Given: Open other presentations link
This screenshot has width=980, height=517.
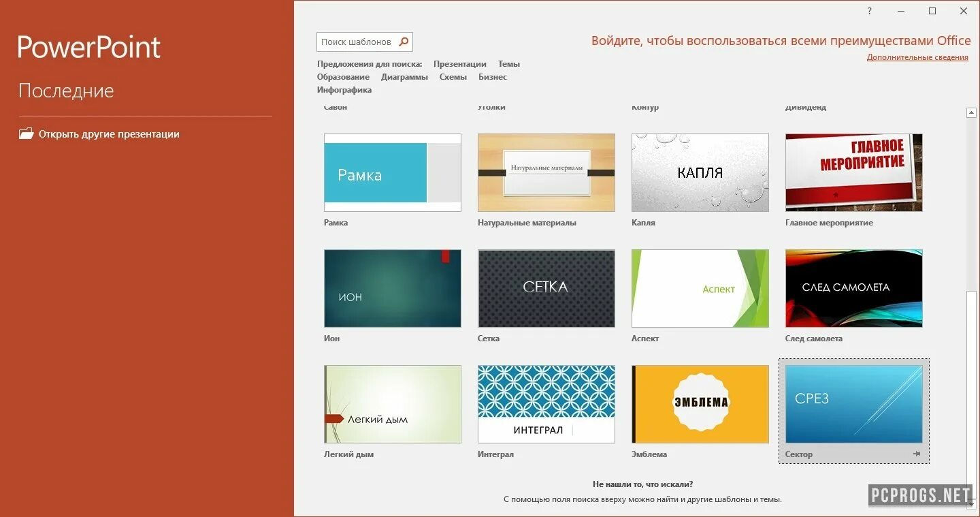Looking at the screenshot, I should (109, 134).
